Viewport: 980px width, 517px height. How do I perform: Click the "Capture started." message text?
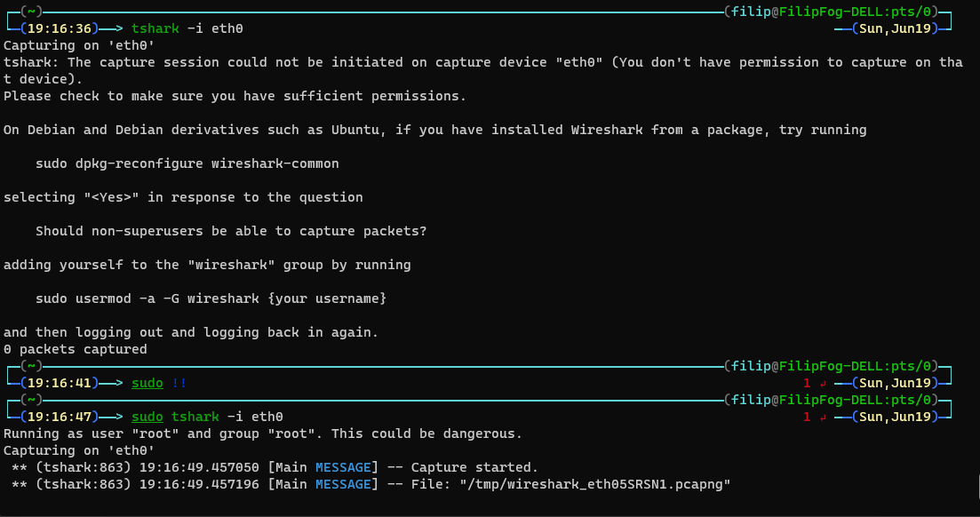pos(474,467)
